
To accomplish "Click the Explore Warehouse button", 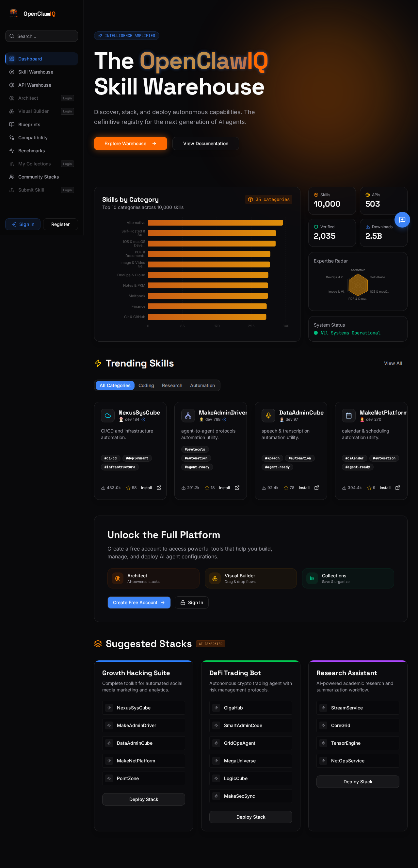I will coord(131,144).
